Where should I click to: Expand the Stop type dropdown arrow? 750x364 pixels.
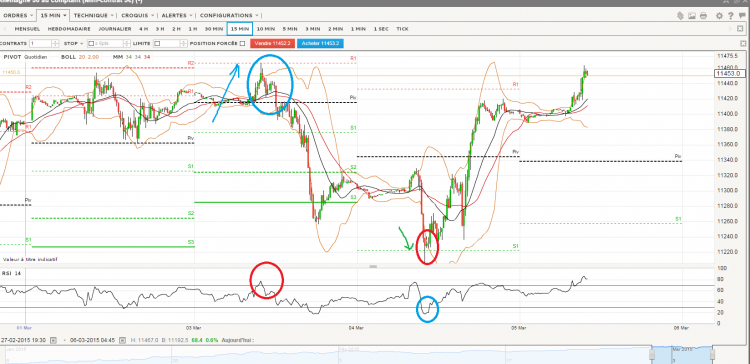click(82, 44)
